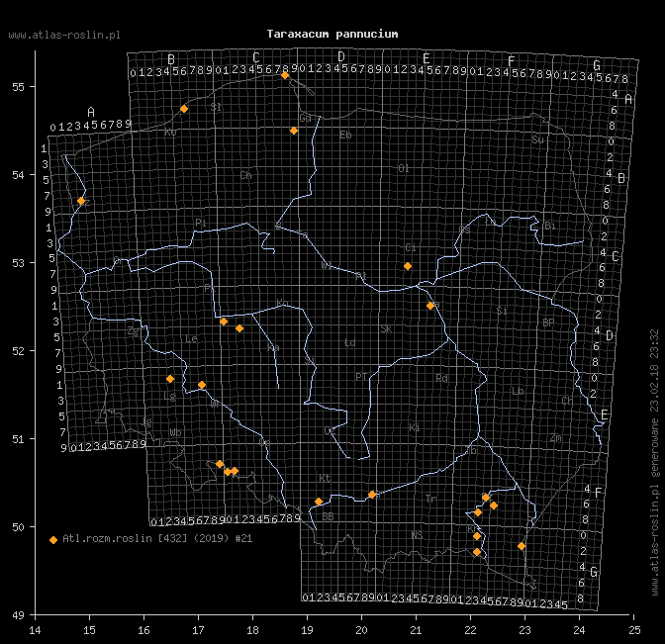The image size is (665, 644).
Task: Click the www.atlas-roslin.pl text at top left
Action: coord(64,36)
